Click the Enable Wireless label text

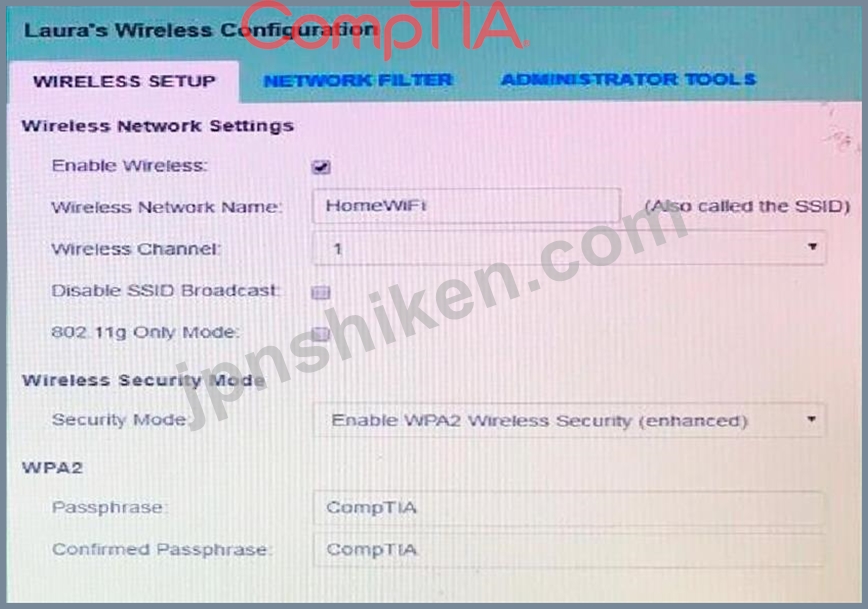point(130,166)
